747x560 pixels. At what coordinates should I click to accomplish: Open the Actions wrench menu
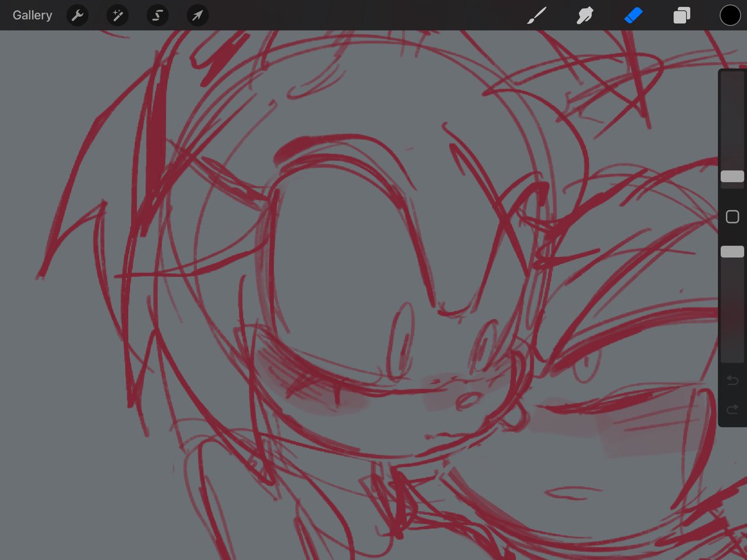click(x=78, y=16)
